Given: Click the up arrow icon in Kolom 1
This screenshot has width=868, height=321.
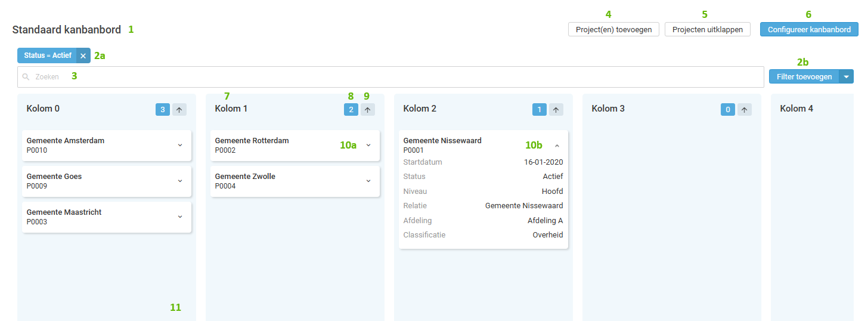Looking at the screenshot, I should (368, 109).
